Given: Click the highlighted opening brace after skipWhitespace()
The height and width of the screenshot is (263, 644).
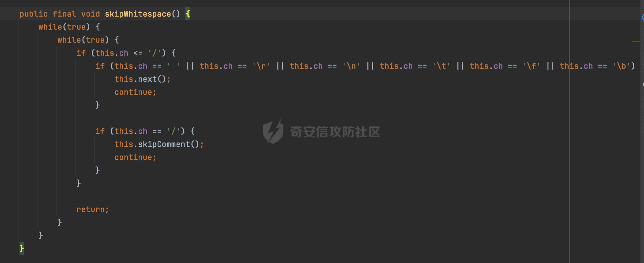Looking at the screenshot, I should [x=188, y=14].
